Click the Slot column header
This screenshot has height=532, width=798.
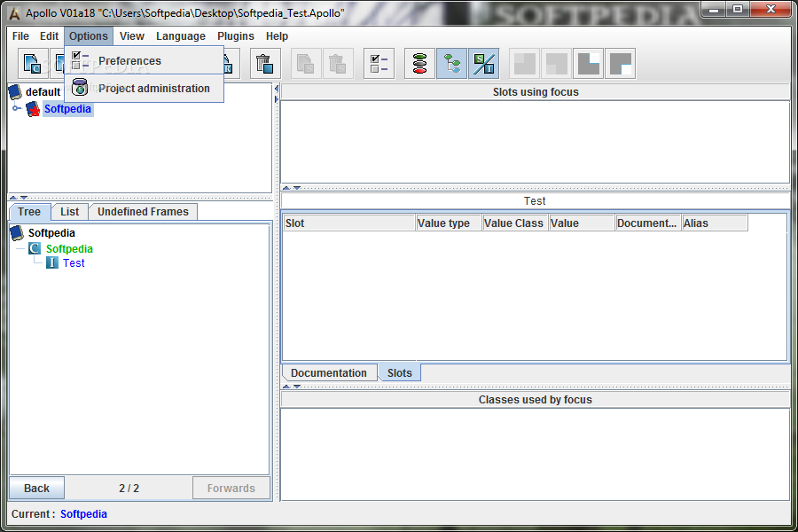click(349, 223)
